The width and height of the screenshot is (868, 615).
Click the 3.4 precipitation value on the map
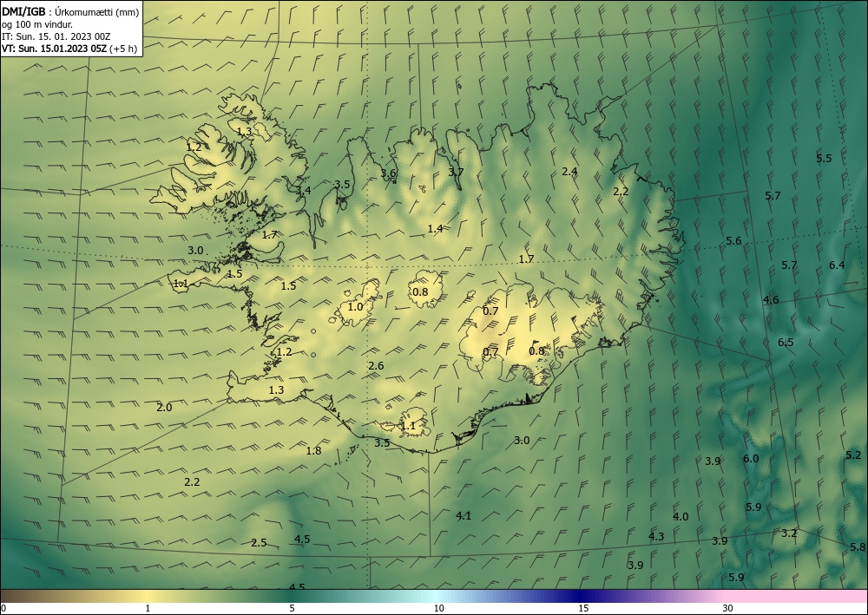303,191
